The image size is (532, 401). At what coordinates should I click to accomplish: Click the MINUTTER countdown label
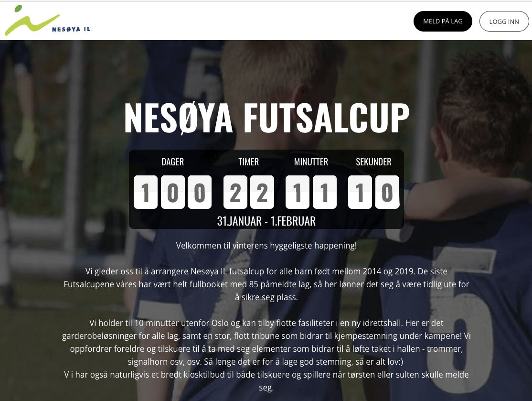click(x=311, y=162)
